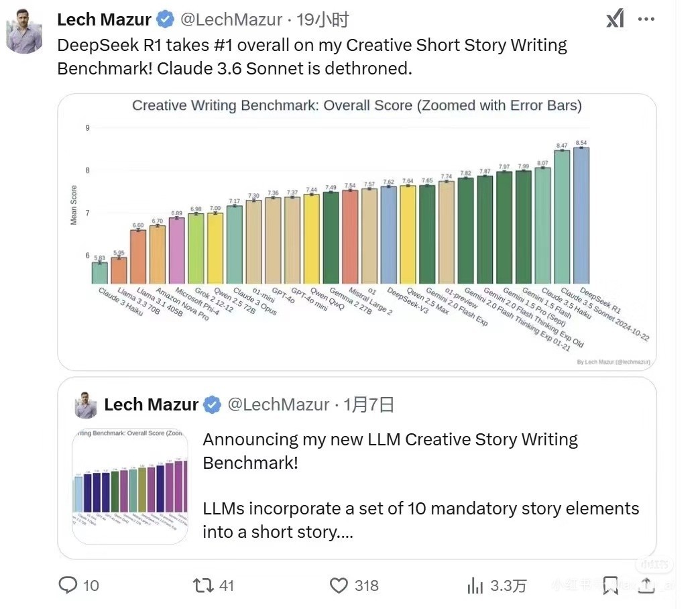This screenshot has height=609, width=700.
Task: Click the quoted tweet's verified badge
Action: [x=213, y=404]
